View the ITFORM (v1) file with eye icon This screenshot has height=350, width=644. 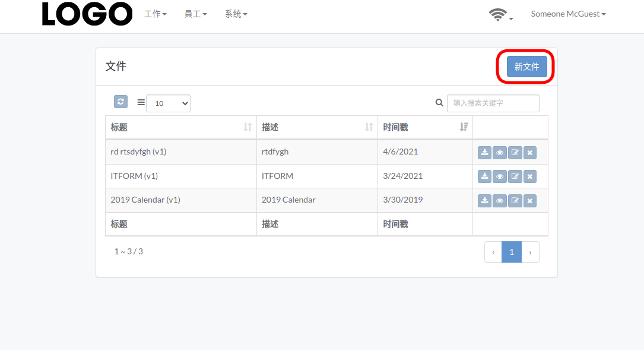click(499, 176)
